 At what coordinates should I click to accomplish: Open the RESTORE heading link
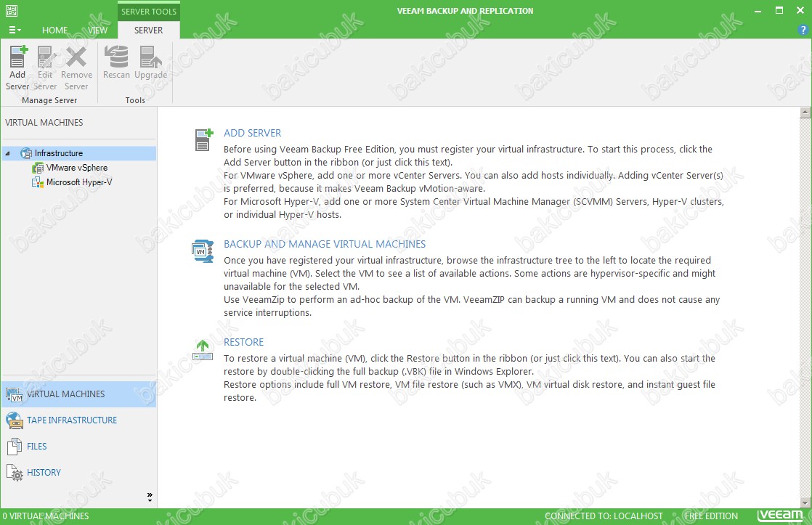point(243,342)
